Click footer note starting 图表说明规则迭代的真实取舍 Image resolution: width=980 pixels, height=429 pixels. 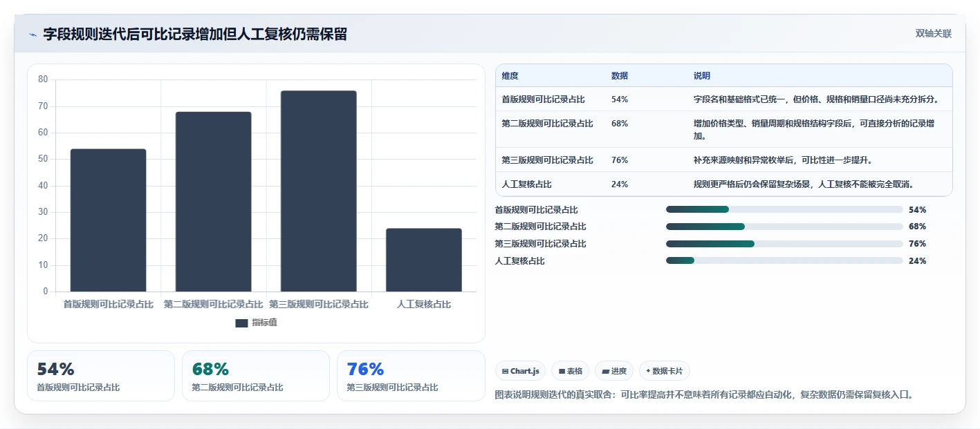pos(705,395)
